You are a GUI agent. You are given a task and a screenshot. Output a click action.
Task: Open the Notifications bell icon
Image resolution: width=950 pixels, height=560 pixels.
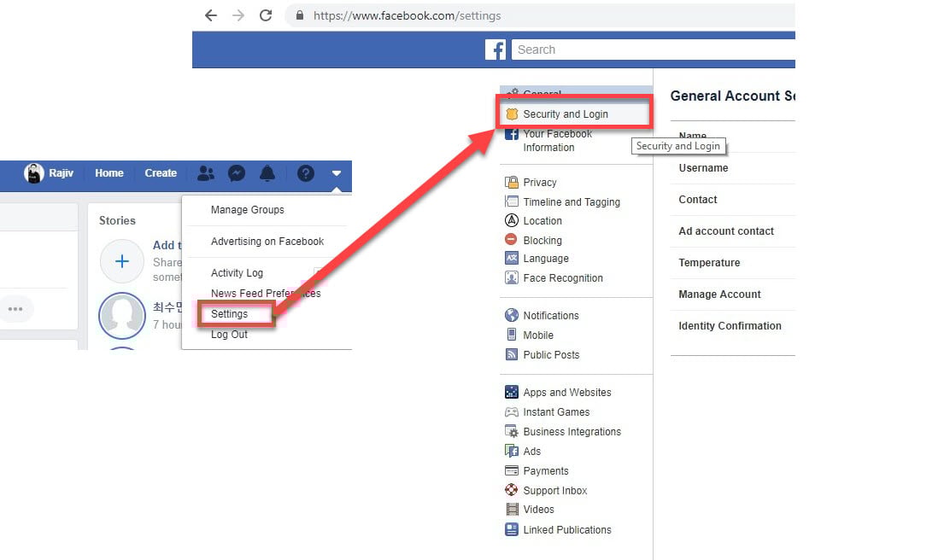pyautogui.click(x=267, y=173)
